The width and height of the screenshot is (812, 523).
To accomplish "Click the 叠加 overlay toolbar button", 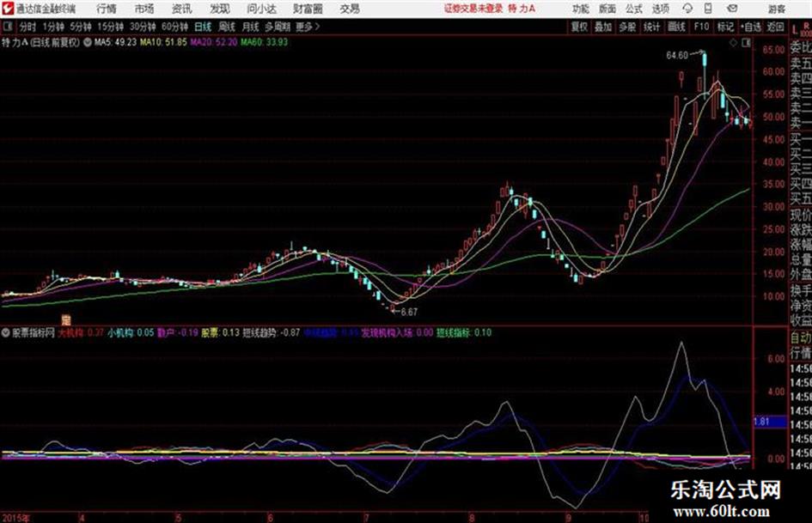I will click(603, 27).
